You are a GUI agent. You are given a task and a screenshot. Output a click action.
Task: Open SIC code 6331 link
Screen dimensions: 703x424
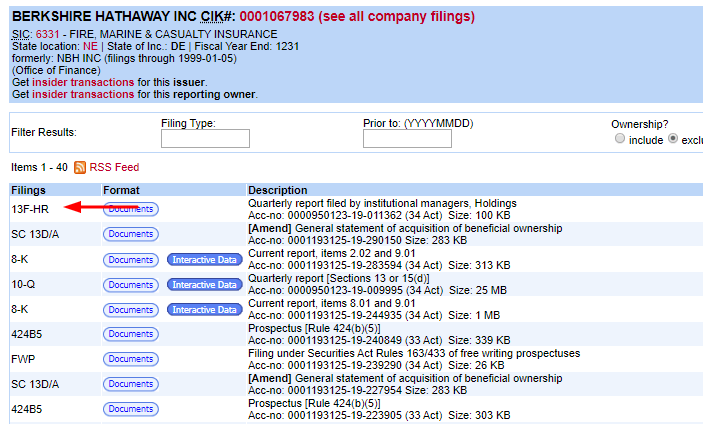48,35
